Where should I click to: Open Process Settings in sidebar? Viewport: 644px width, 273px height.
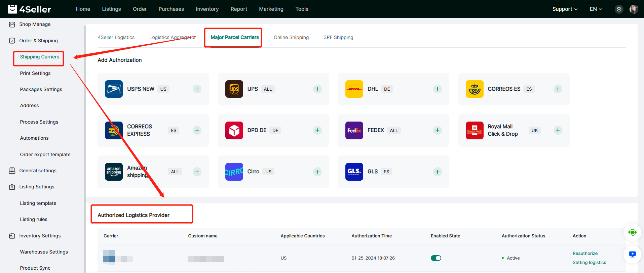tap(39, 122)
